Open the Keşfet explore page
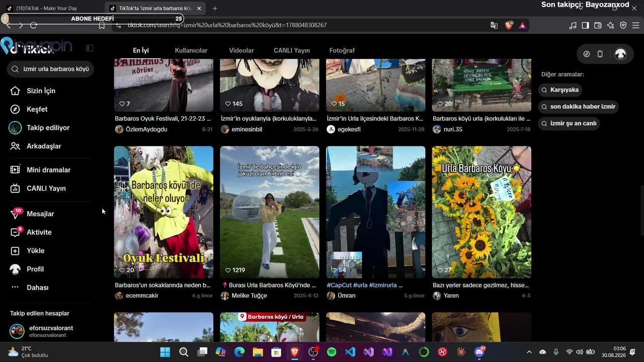644x362 pixels. click(30, 109)
